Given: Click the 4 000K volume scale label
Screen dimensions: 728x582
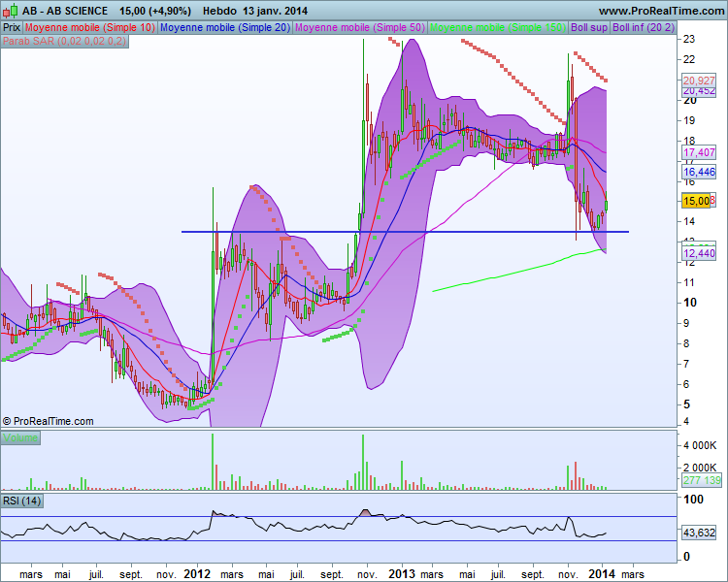Looking at the screenshot, I should point(700,445).
